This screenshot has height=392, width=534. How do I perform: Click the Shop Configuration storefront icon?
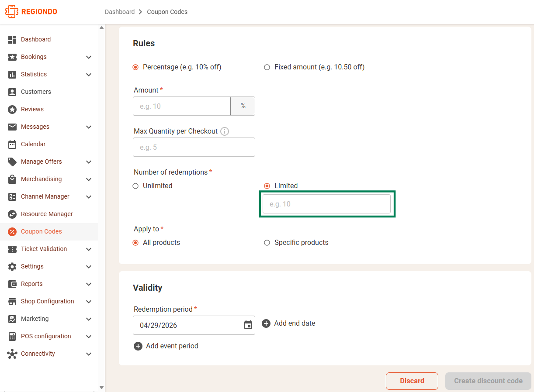pos(12,301)
